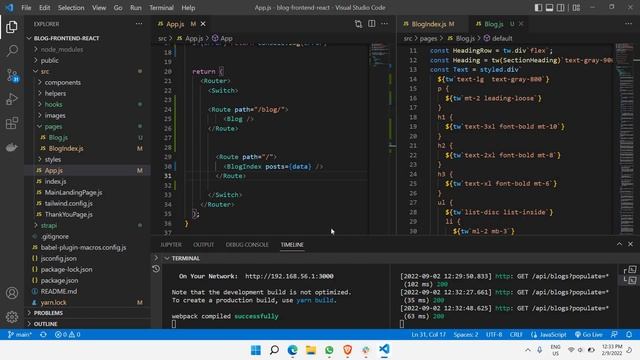Open the Customize Layout icon
This screenshot has width=640, height=360.
[576, 7]
